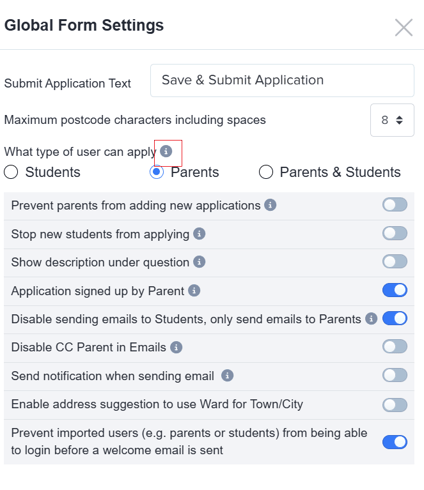
Task: Open the maximum postcode characters stepper
Action: [x=392, y=120]
